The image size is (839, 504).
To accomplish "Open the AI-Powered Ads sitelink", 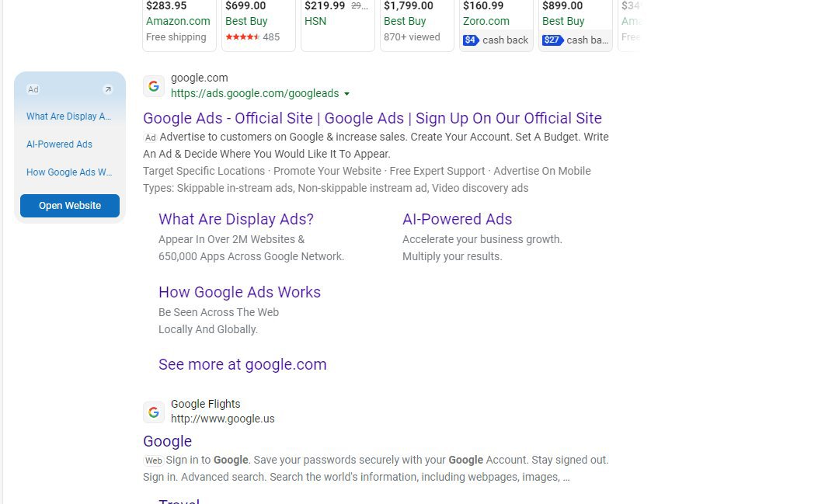I will tap(457, 219).
